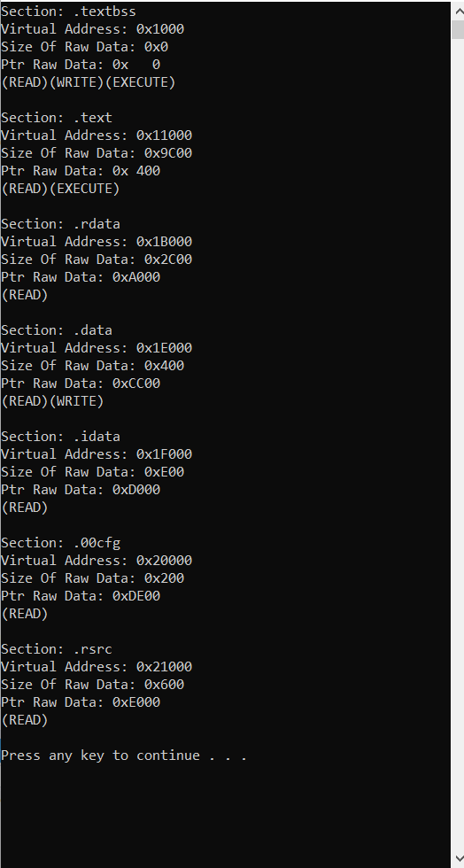Click the (READ)(WRITE) flags under .data
Viewport: 464px width, 868px height.
[x=52, y=401]
